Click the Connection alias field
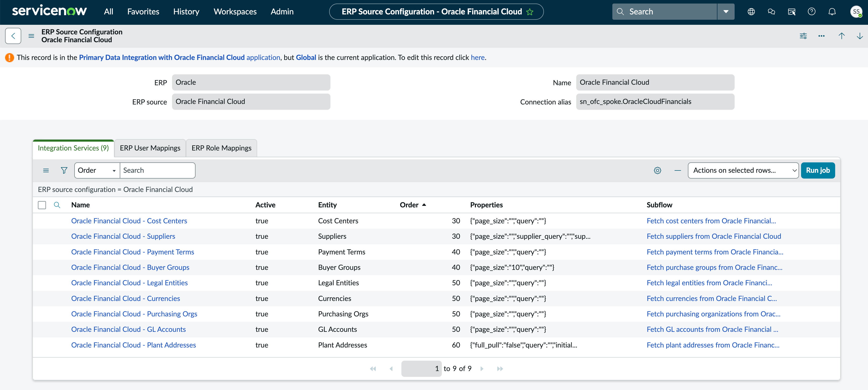 [655, 102]
